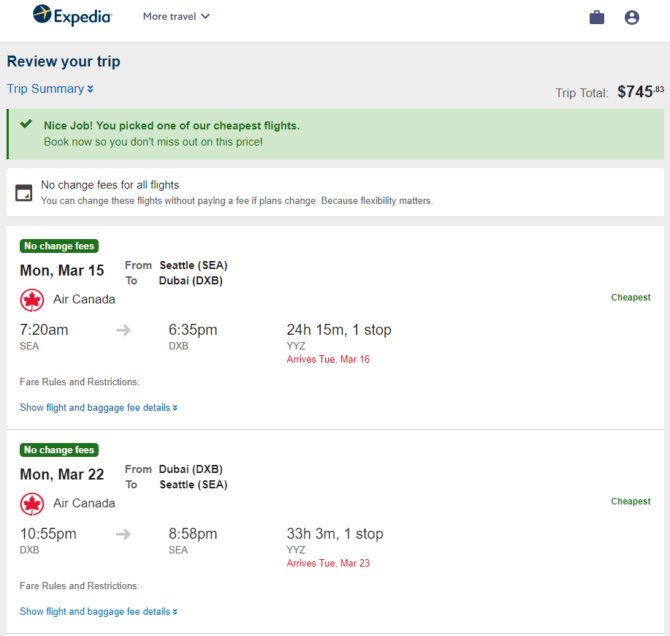Click Cheapest label on the return flight
The height and width of the screenshot is (636, 670).
pyautogui.click(x=630, y=501)
